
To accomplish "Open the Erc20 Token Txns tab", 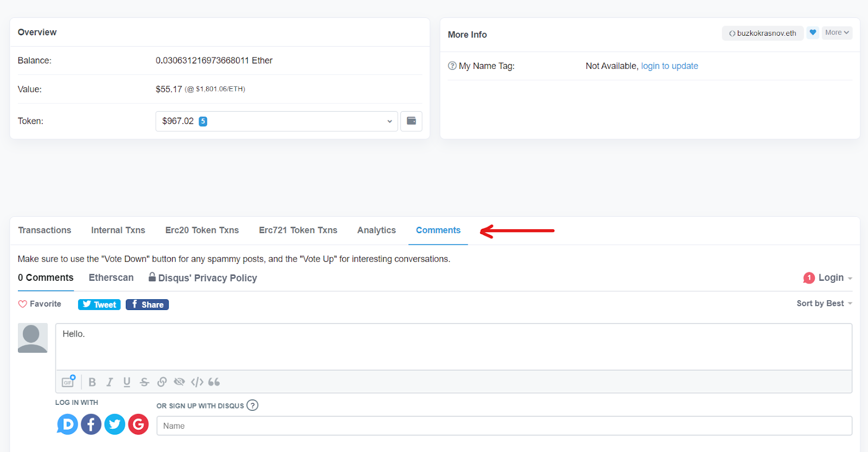I will click(202, 230).
